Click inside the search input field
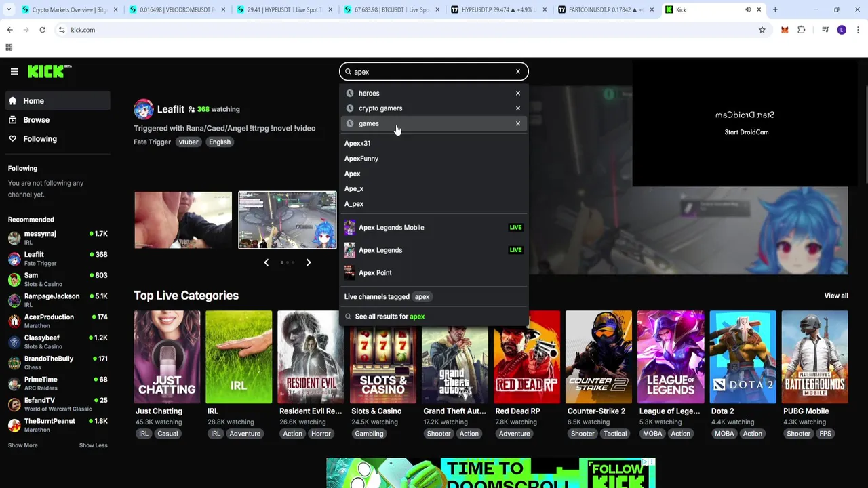868x488 pixels. pyautogui.click(x=433, y=72)
